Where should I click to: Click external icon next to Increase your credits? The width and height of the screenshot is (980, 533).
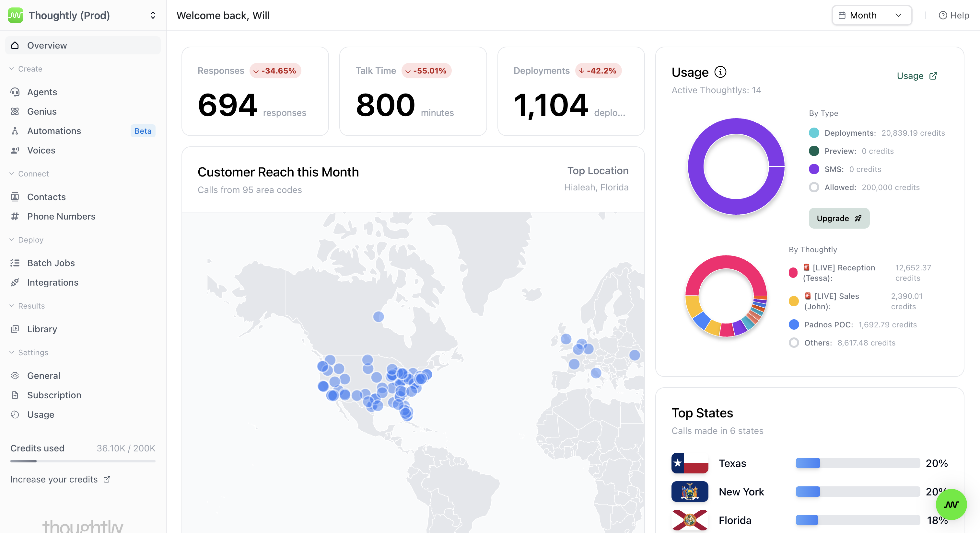coord(107,479)
